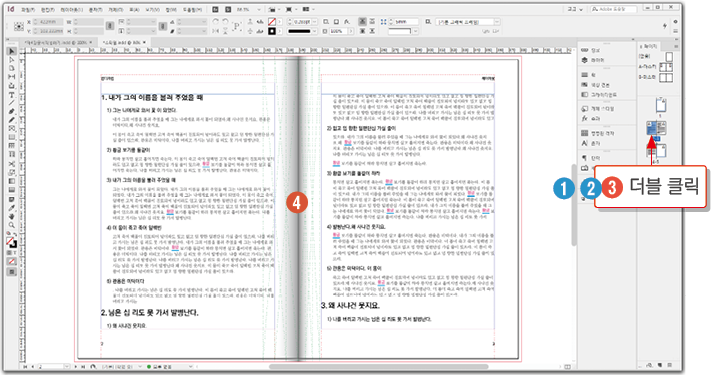Image resolution: width=711 pixels, height=375 pixels.
Task: Open the Layers panel
Action: (x=594, y=60)
